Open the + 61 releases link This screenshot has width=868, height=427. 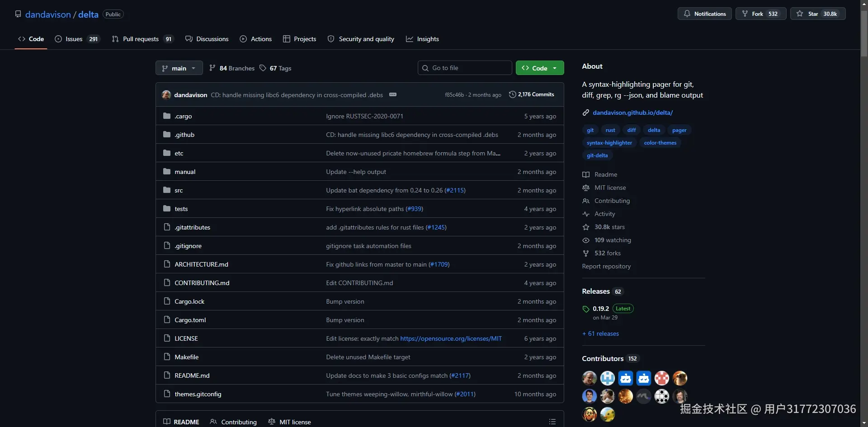(600, 333)
